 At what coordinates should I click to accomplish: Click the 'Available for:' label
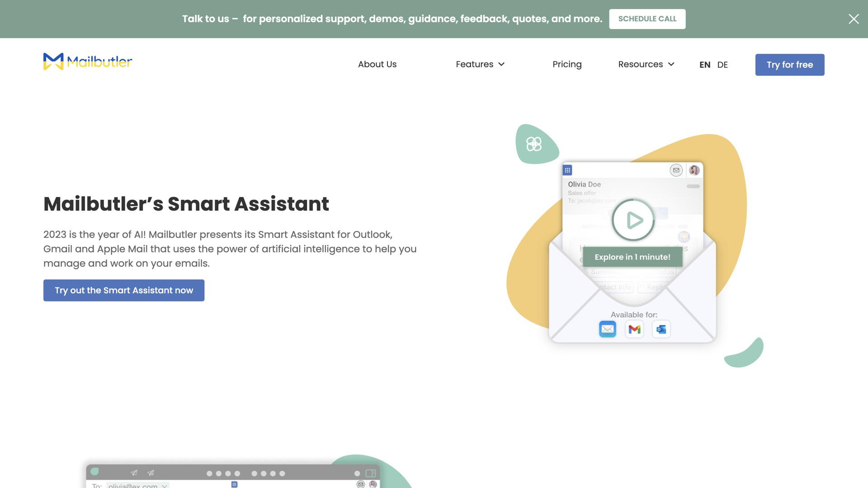[634, 314]
